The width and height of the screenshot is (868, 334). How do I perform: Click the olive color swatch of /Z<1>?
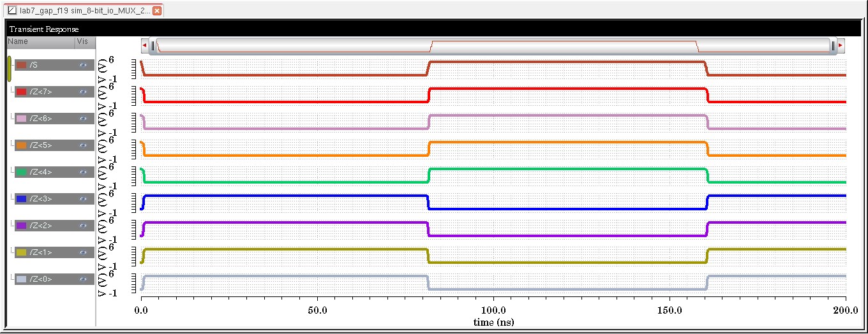(x=21, y=252)
